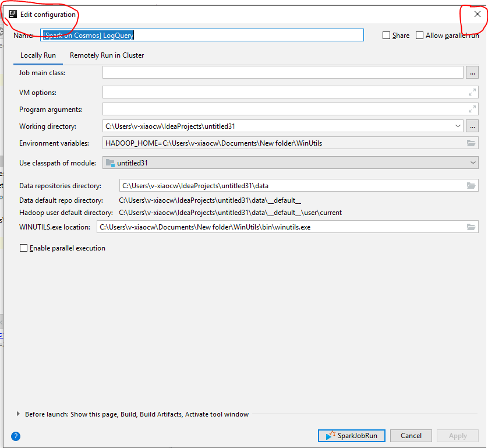Open the Program arguments expanded editor
488x448 pixels.
473,109
